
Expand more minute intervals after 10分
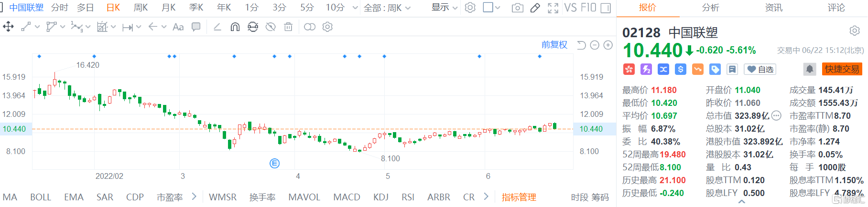[355, 8]
